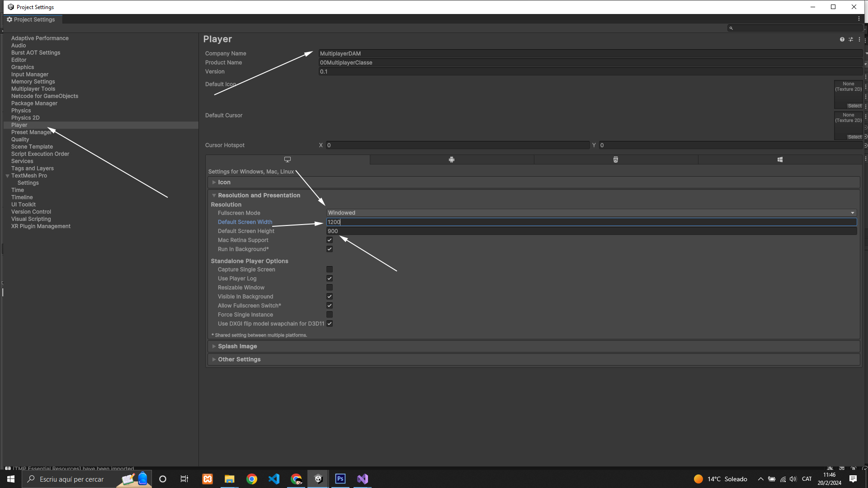Enable the Resizable Window checkbox

(330, 287)
